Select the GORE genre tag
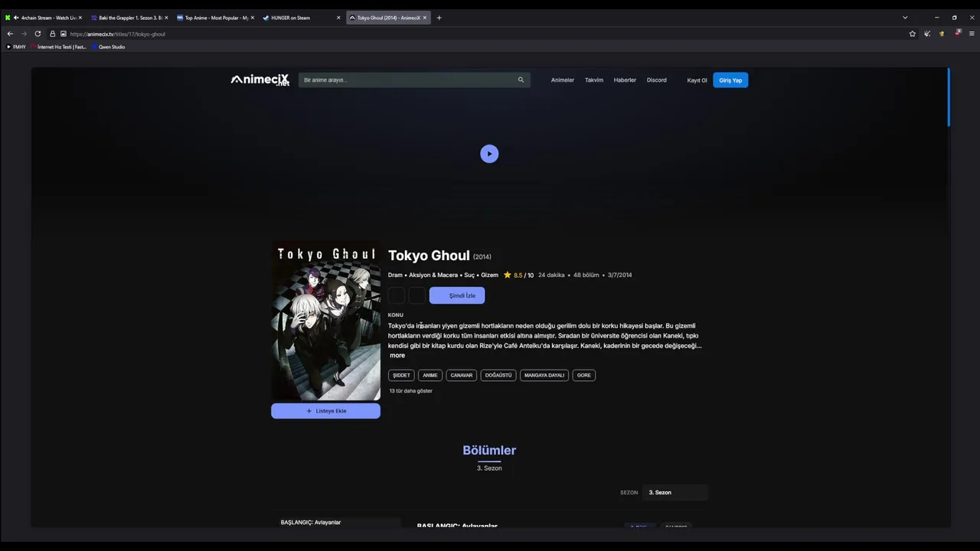Screen dimensions: 980x551 [x=584, y=375]
